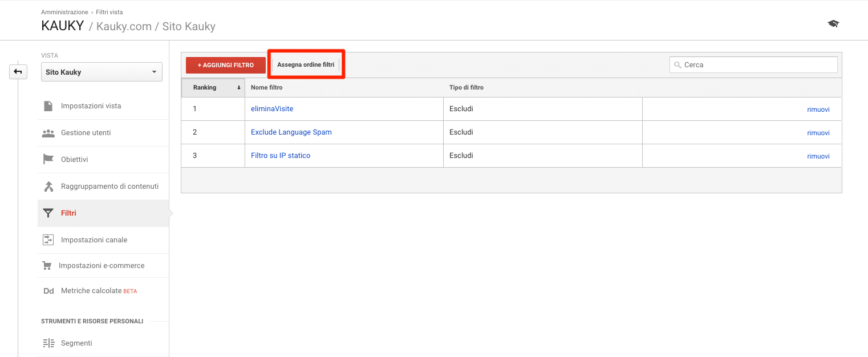Screen dimensions: 868x357
Task: Click the Assegna ordine filtri button
Action: pos(306,64)
